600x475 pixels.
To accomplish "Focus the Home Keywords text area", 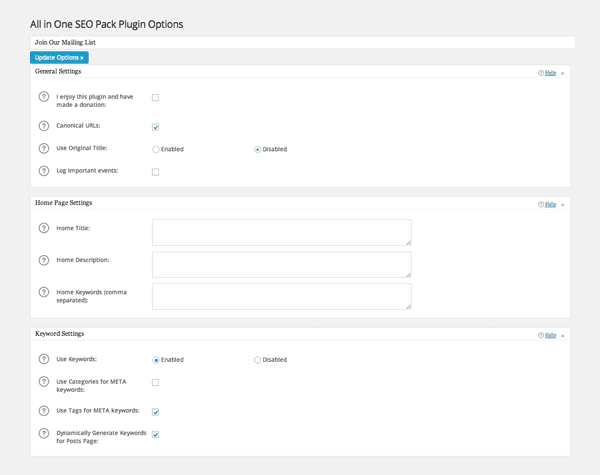I will [282, 296].
